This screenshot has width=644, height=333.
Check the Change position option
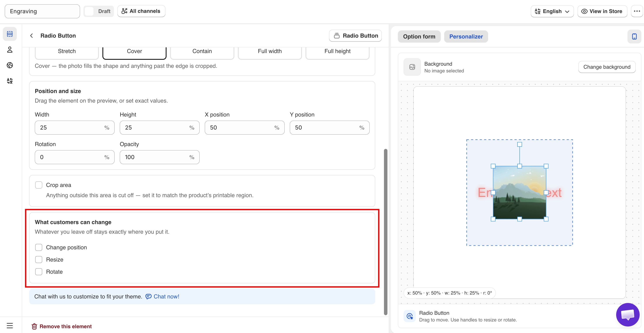click(38, 247)
